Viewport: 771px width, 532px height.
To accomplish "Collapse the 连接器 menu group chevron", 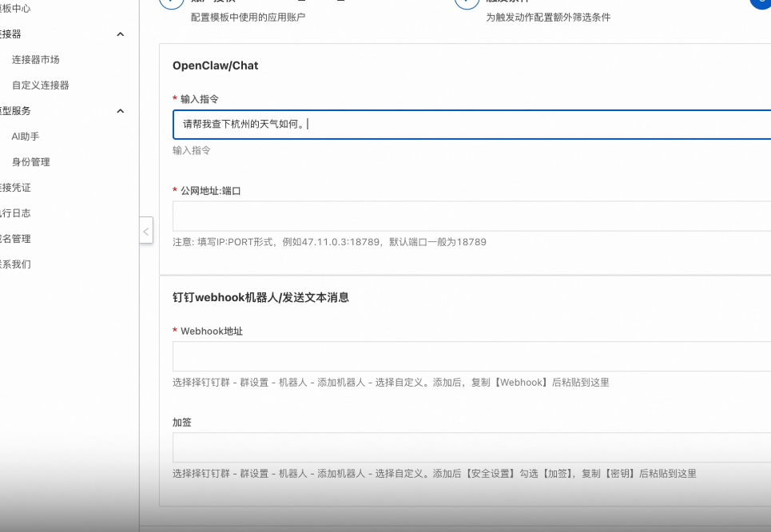I will 120,34.
